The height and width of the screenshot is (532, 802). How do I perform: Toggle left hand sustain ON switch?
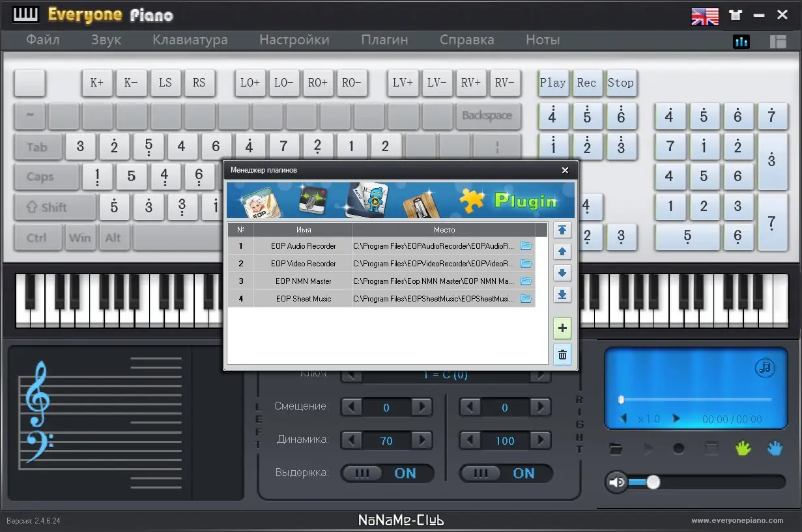387,473
